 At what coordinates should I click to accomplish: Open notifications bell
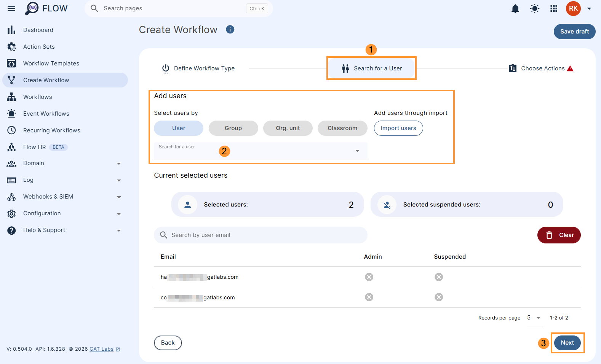(x=515, y=8)
